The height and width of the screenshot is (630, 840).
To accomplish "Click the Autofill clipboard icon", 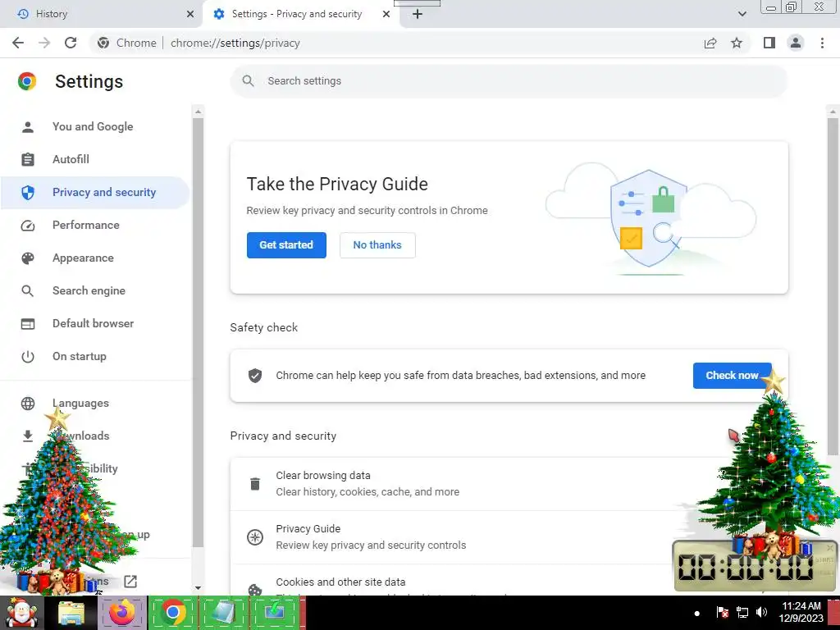I will click(28, 160).
